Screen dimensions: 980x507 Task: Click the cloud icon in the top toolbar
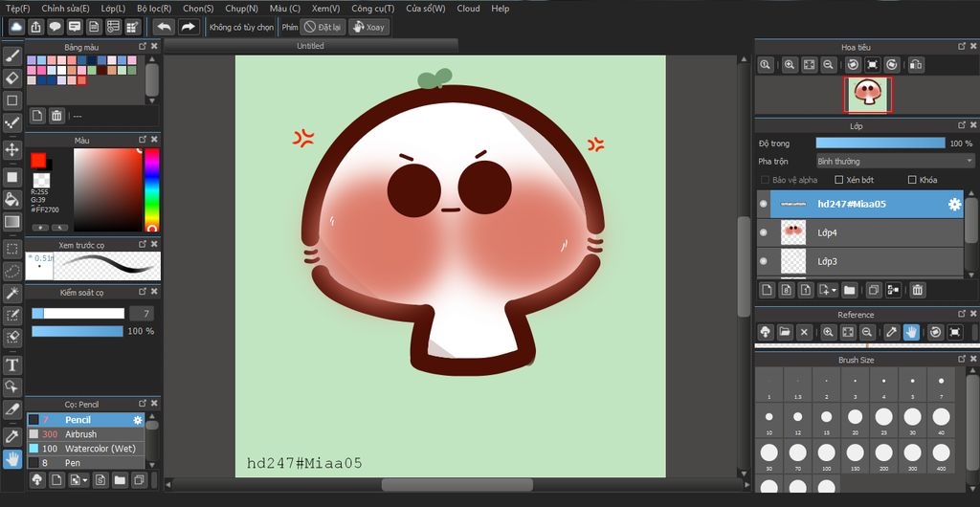[x=16, y=27]
